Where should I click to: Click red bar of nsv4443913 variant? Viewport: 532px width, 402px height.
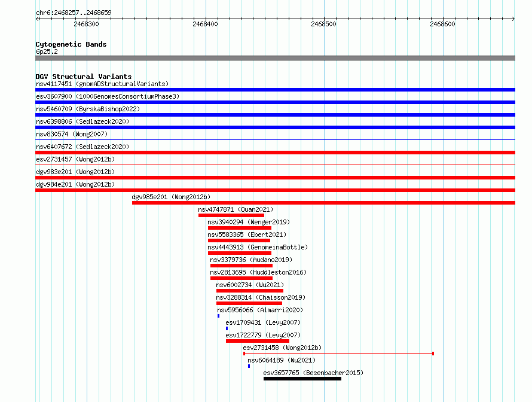(x=240, y=253)
